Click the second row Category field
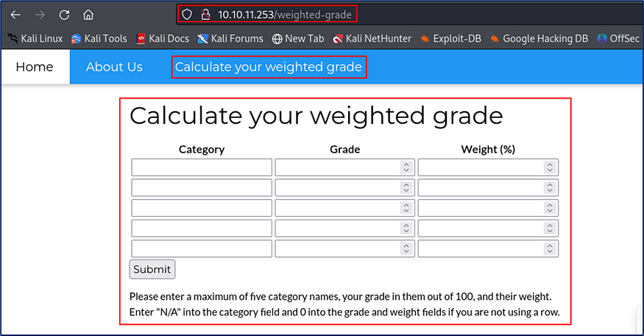Screen dimensions: 644x336 (x=202, y=188)
